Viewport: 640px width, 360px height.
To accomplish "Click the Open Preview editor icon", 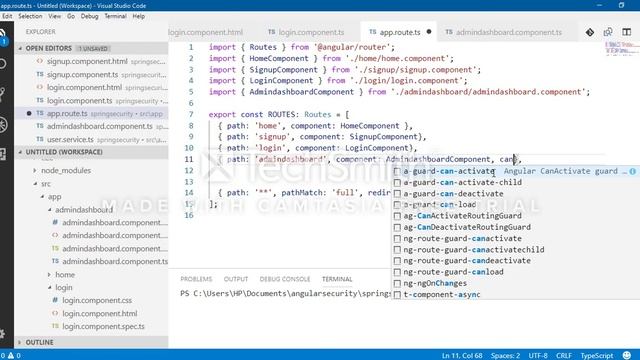I will [x=608, y=32].
